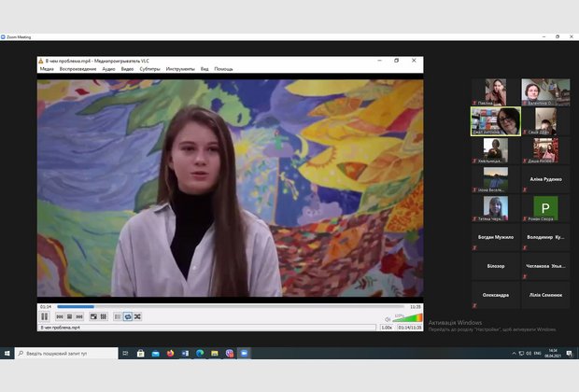This screenshot has width=579, height=392.
Task: Open the Субтитры menu
Action: click(149, 69)
